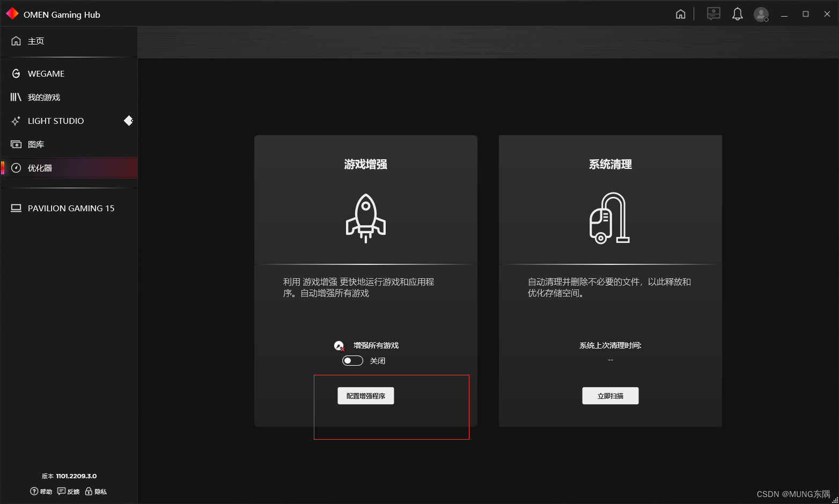Click the icon next to 增强所有游戏
The image size is (839, 504).
(339, 346)
